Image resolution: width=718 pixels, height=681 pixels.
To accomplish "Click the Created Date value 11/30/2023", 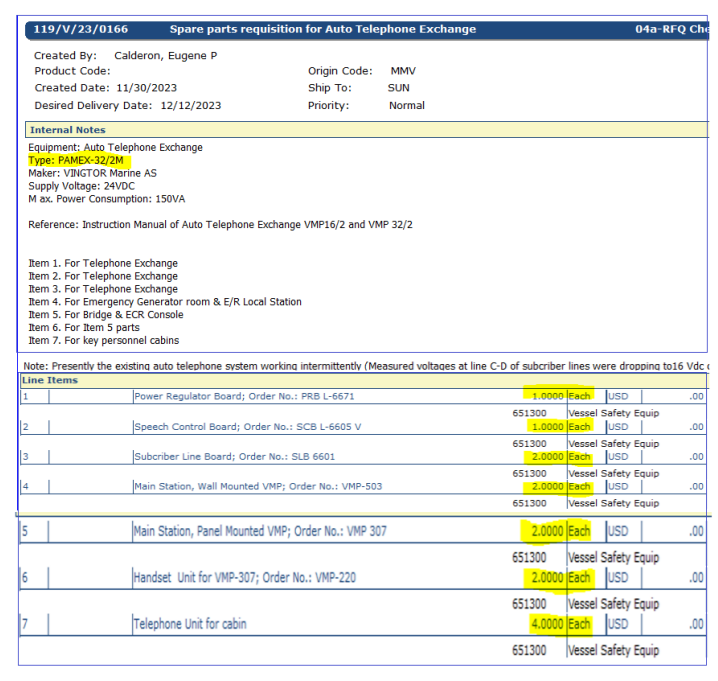I will pyautogui.click(x=148, y=88).
